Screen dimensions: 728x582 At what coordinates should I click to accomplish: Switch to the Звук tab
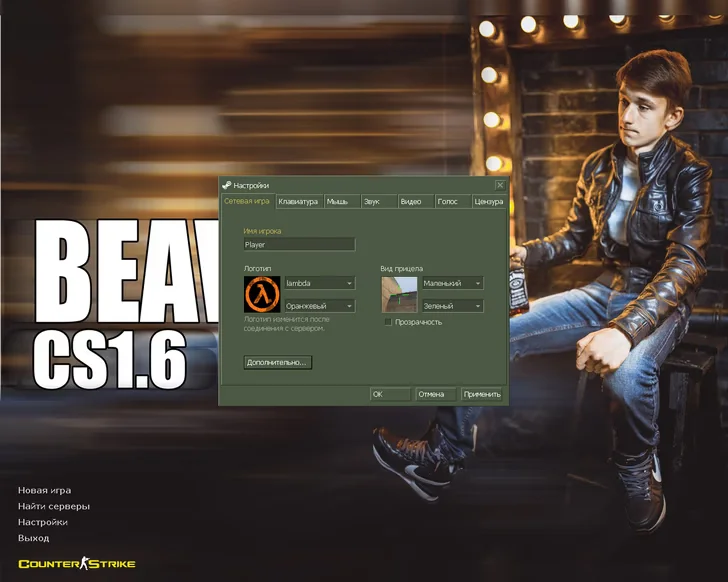coord(379,201)
